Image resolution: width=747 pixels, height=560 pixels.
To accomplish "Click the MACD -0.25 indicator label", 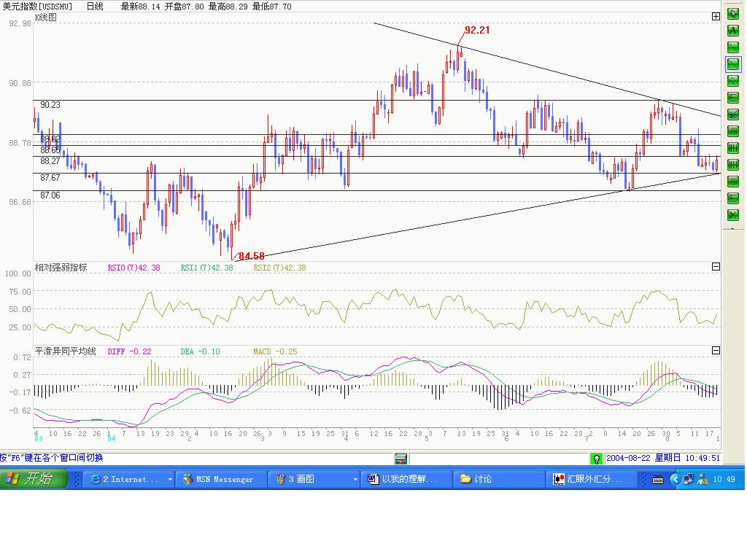I will pos(275,351).
